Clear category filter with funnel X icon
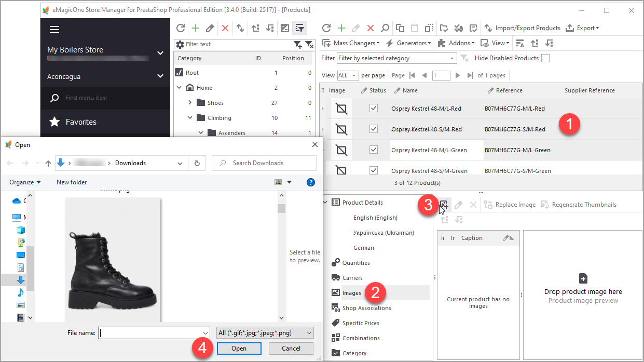Screen dimensions: 644x362 pyautogui.click(x=309, y=44)
